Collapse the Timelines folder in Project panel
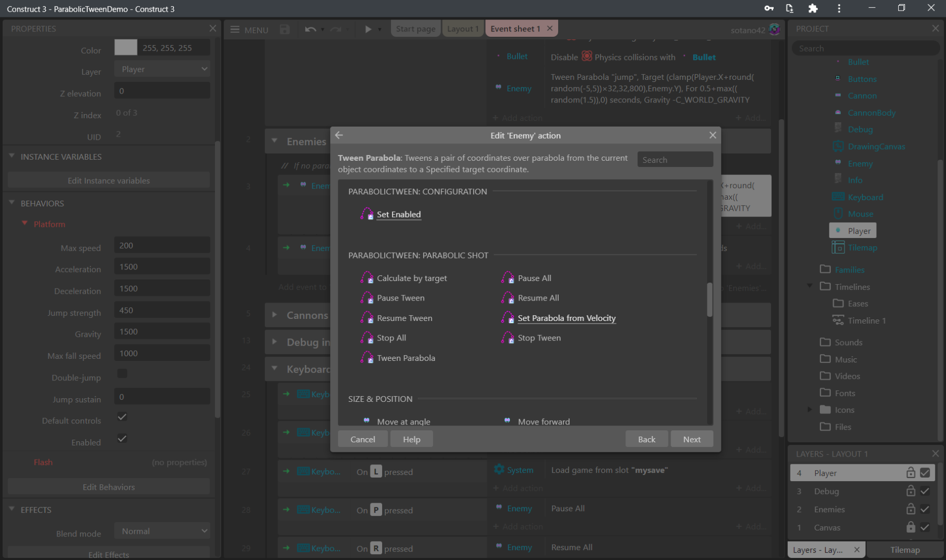 pyautogui.click(x=810, y=286)
